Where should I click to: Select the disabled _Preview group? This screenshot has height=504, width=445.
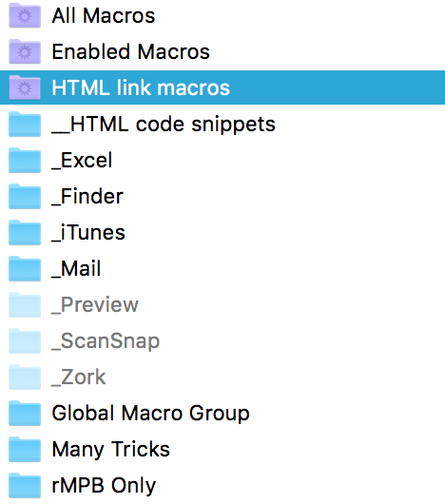(x=222, y=304)
